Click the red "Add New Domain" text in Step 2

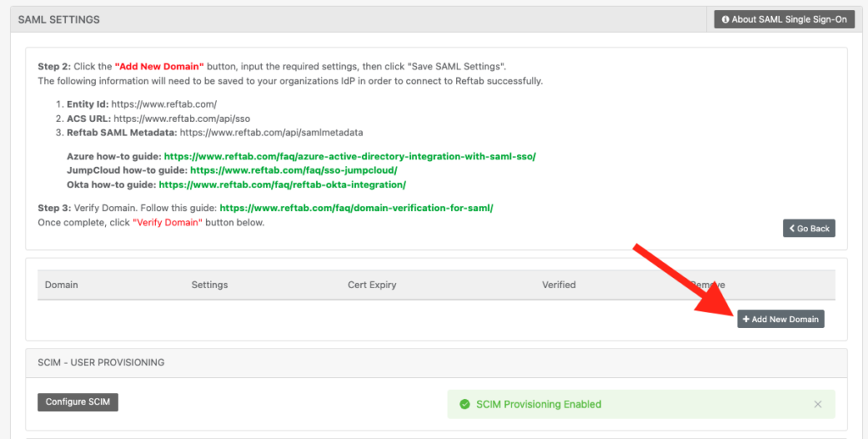[x=159, y=66]
